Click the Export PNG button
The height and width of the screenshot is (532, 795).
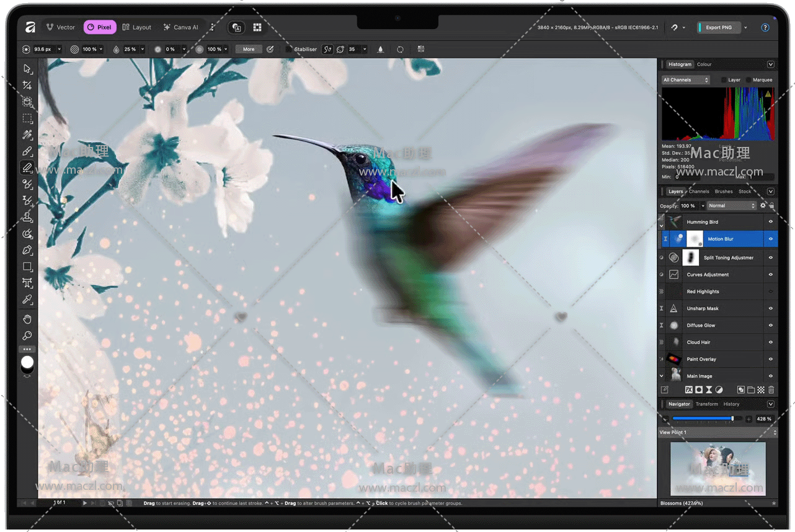click(x=719, y=27)
